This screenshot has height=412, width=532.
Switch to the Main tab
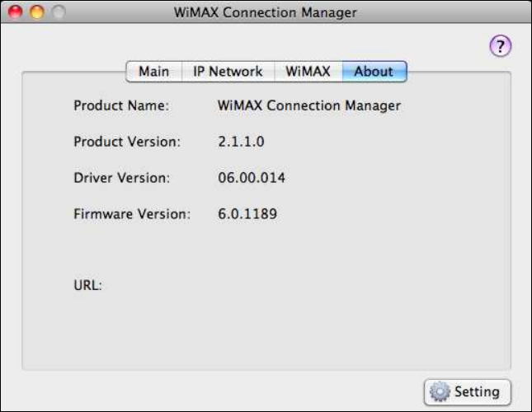(153, 72)
